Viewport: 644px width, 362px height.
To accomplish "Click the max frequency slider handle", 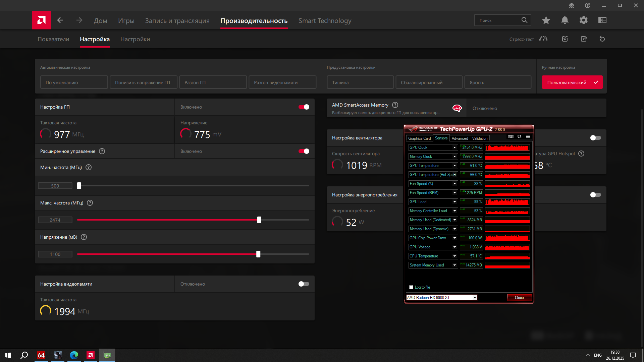I will click(259, 220).
